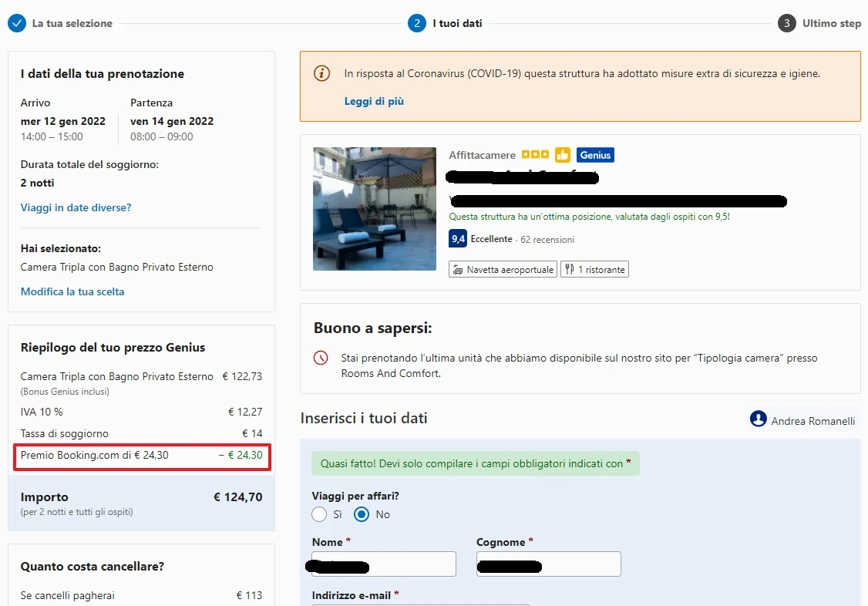Select No for Viaggi per affari
This screenshot has height=606, width=868.
pyautogui.click(x=362, y=514)
